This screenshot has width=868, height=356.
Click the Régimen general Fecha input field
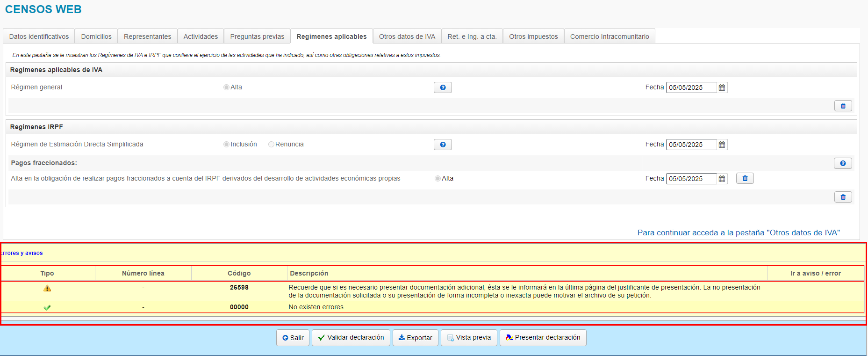[691, 87]
